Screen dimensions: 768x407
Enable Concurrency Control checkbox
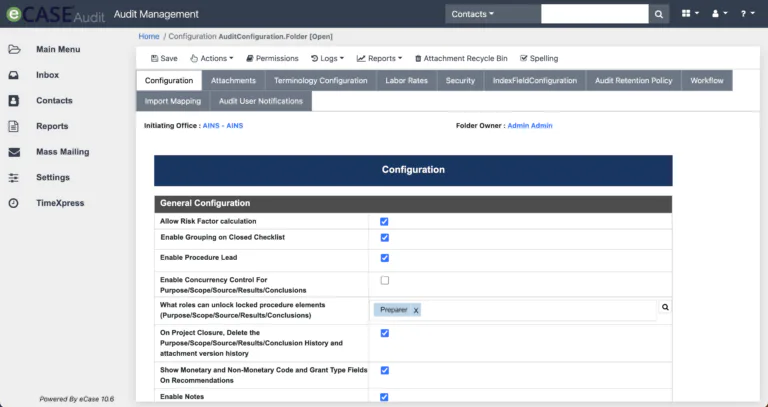[384, 281]
